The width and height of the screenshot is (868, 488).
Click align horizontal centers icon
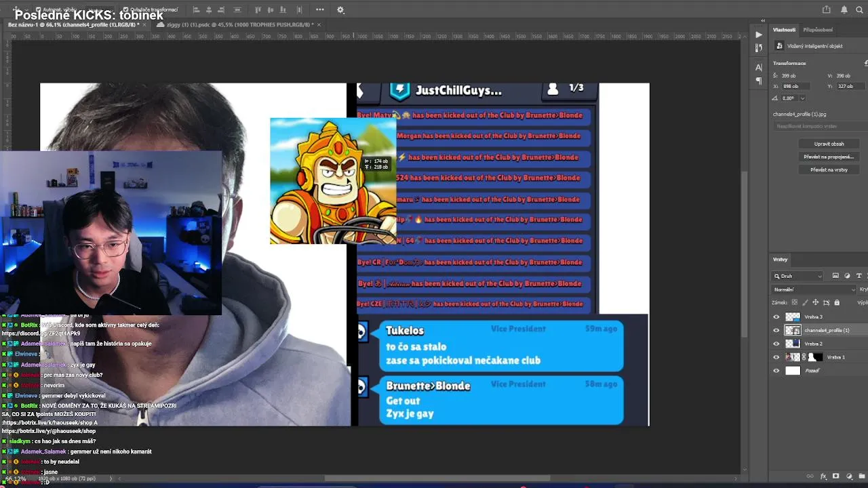coord(208,9)
